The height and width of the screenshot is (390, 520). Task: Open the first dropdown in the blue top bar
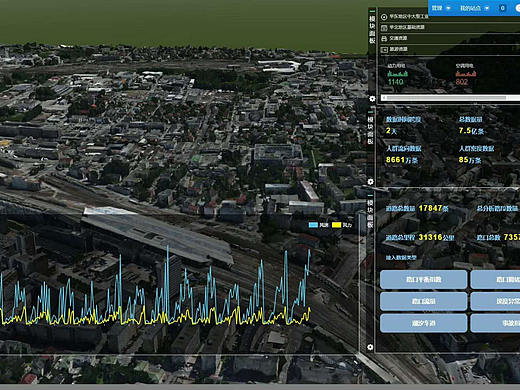(x=441, y=8)
